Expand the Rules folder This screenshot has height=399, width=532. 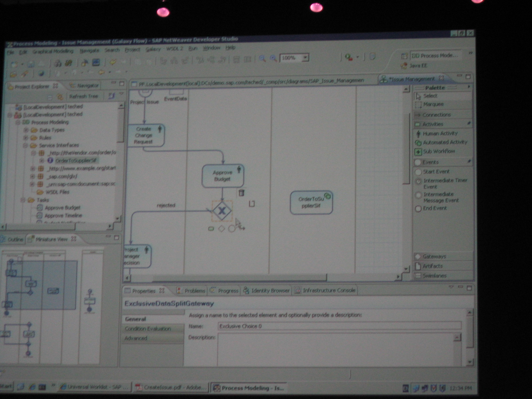[x=26, y=138]
